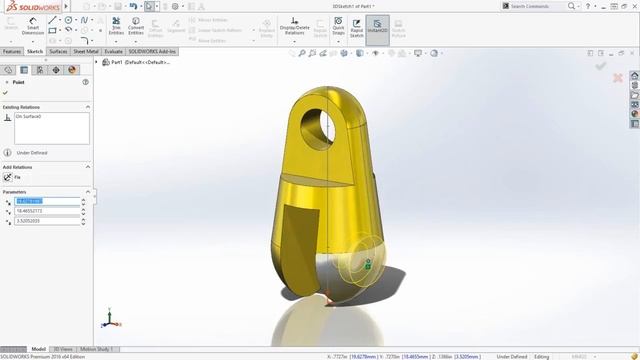Collapse the Existing Relations section

point(88,107)
